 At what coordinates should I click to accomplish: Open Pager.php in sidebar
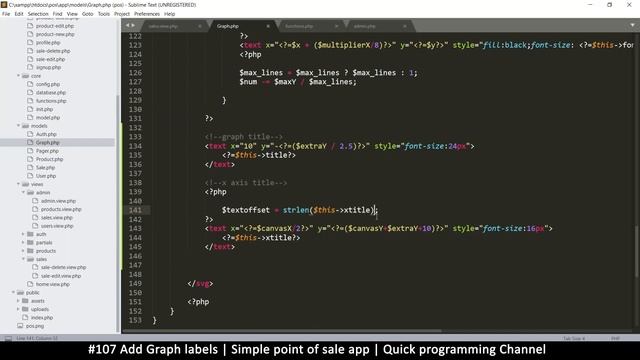point(47,151)
